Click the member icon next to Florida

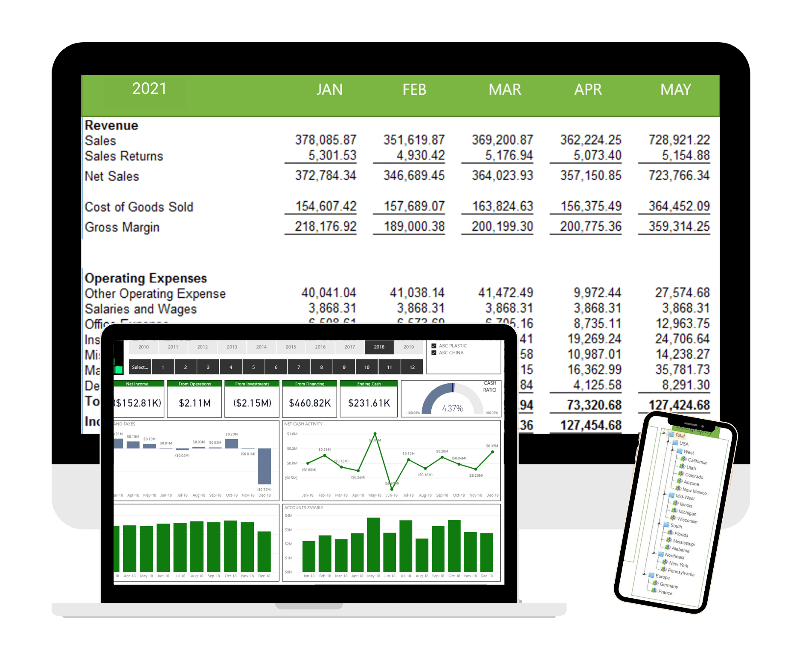tap(670, 533)
